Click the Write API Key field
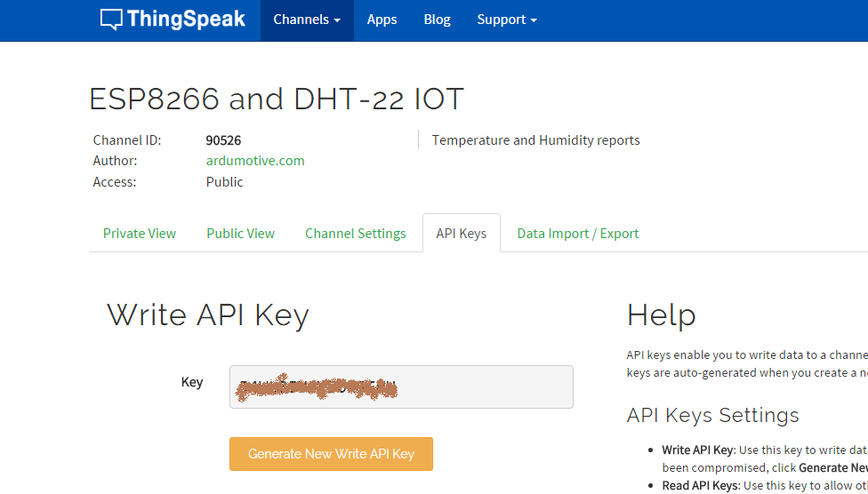This screenshot has height=494, width=868. coord(401,386)
